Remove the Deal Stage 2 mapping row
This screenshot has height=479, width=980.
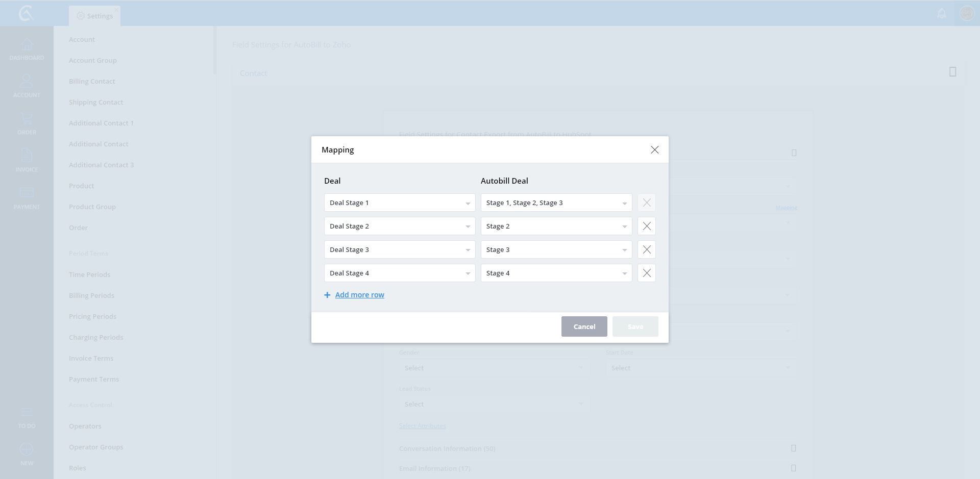pyautogui.click(x=646, y=226)
